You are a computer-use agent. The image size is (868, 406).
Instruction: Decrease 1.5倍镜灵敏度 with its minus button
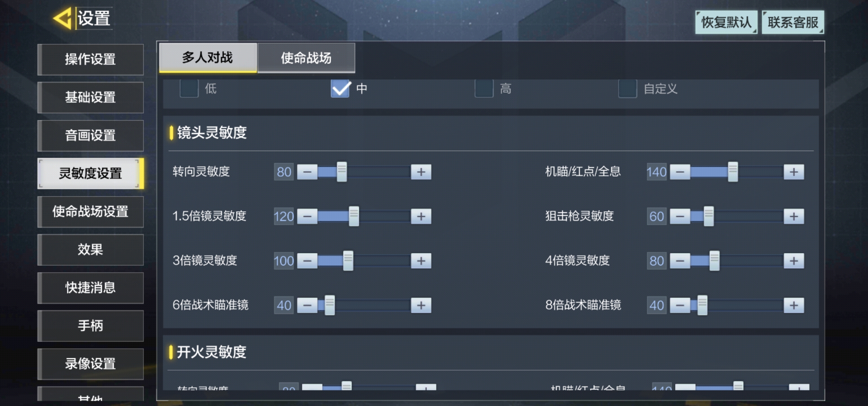[307, 217]
